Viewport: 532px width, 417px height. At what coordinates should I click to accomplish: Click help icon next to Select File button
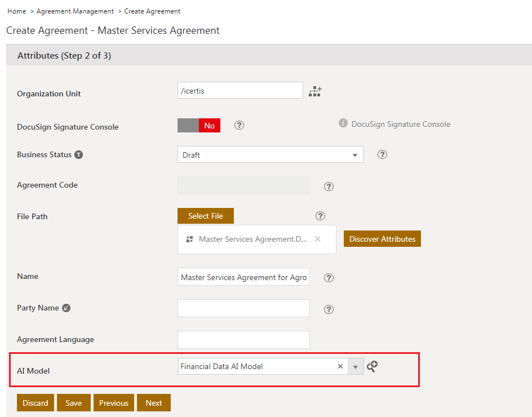click(x=321, y=216)
